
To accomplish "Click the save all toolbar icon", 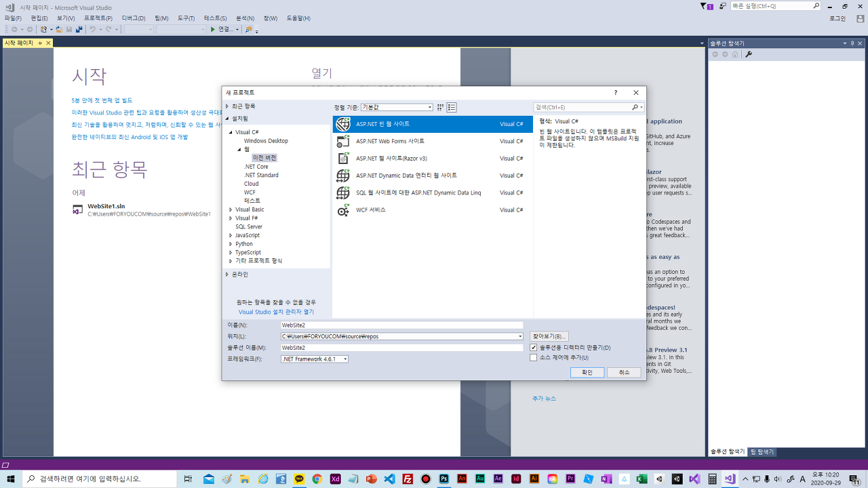I will [79, 29].
